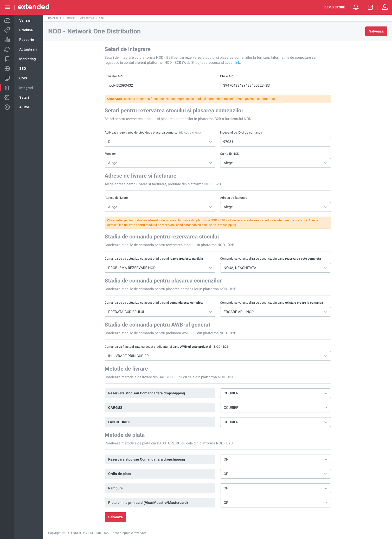Open the Produse menu item
This screenshot has height=539, width=392.
26,30
